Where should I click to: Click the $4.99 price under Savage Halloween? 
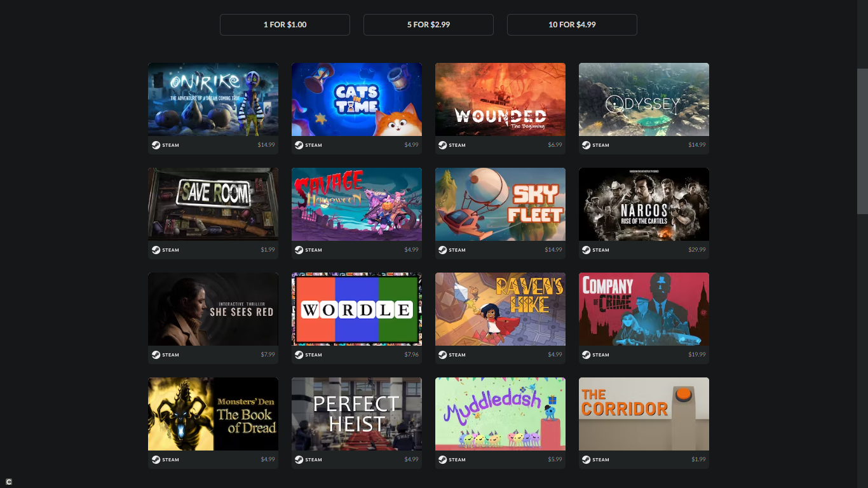[412, 250]
